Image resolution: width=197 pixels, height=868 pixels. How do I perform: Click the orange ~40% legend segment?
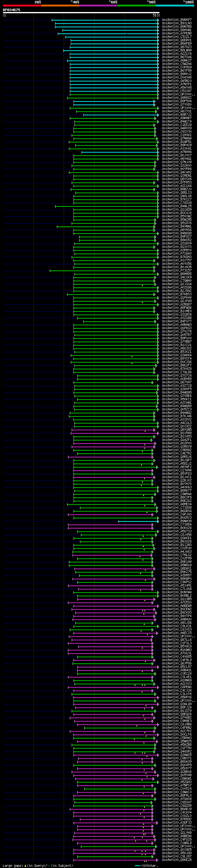pyautogui.click(x=60, y=6)
